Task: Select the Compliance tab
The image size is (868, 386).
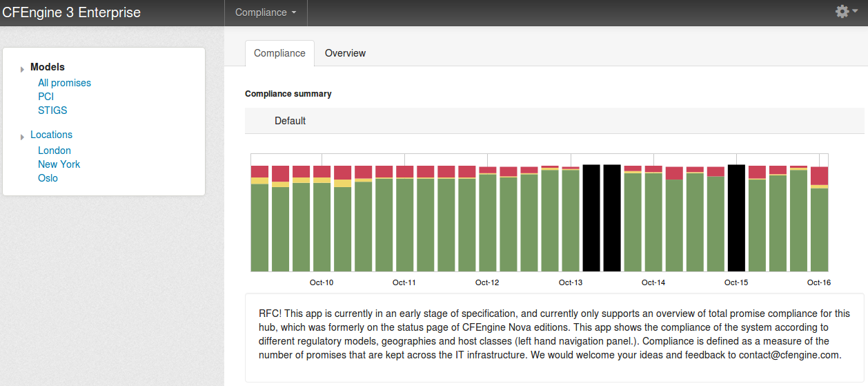Action: (x=279, y=53)
